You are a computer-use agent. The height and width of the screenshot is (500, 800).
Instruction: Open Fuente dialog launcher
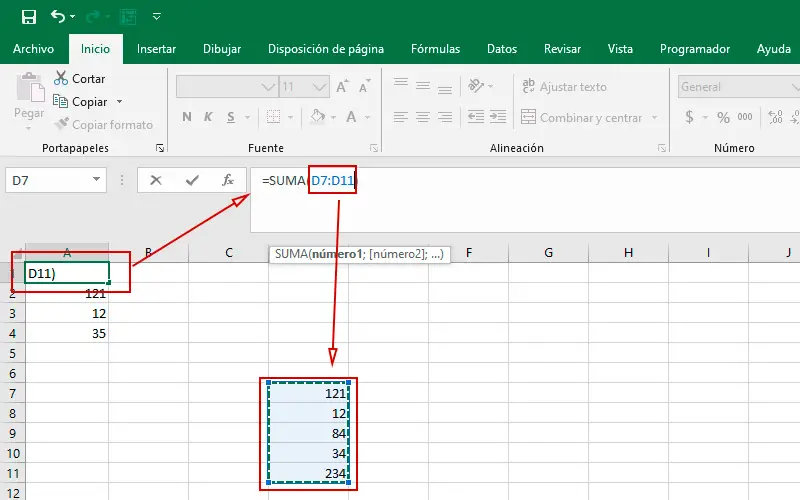tap(374, 148)
